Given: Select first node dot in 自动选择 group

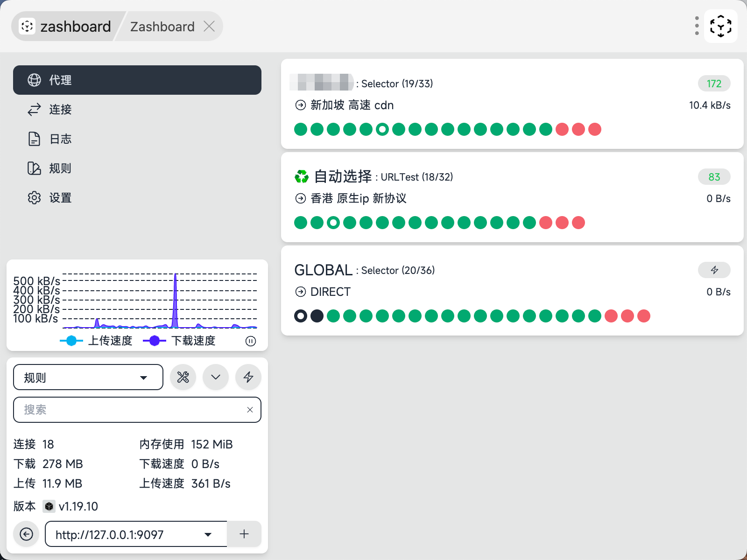Looking at the screenshot, I should coord(301,223).
